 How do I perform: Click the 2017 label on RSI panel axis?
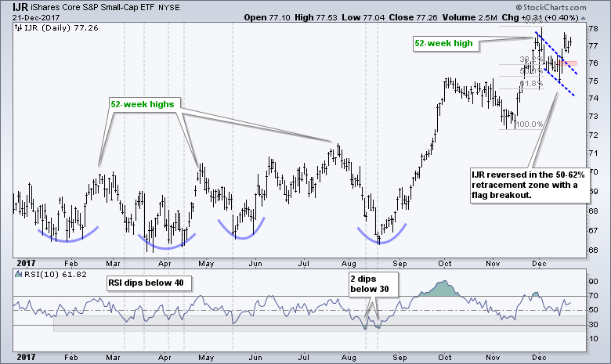(x=26, y=357)
